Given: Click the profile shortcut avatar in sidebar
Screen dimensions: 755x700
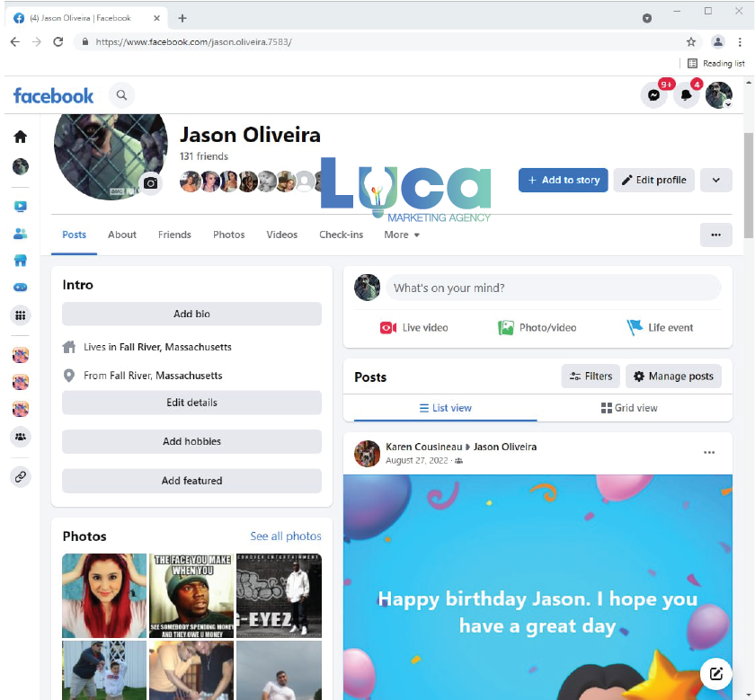Looking at the screenshot, I should [20, 166].
